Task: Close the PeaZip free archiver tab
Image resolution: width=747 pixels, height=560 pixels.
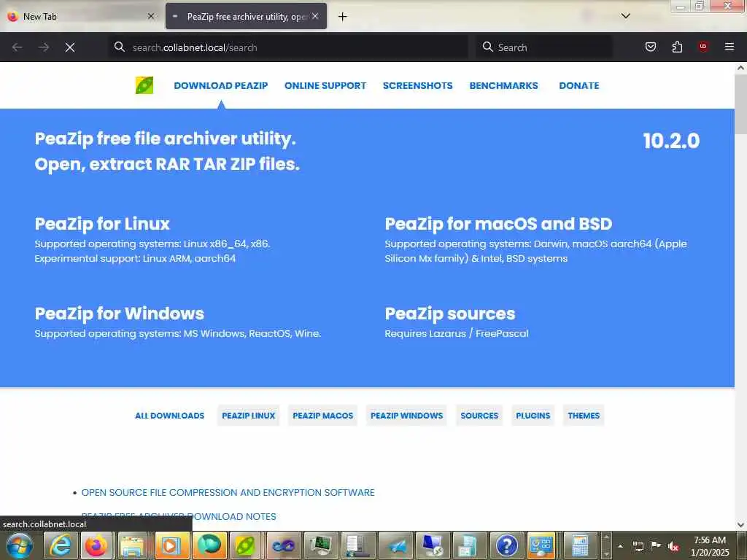Action: tap(315, 16)
